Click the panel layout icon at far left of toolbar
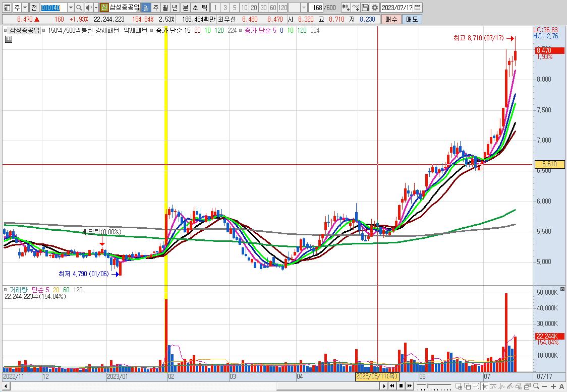567x392 pixels. click(7, 7)
